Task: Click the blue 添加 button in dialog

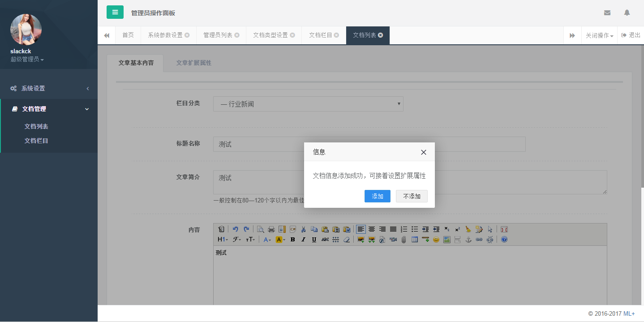Action: point(377,196)
